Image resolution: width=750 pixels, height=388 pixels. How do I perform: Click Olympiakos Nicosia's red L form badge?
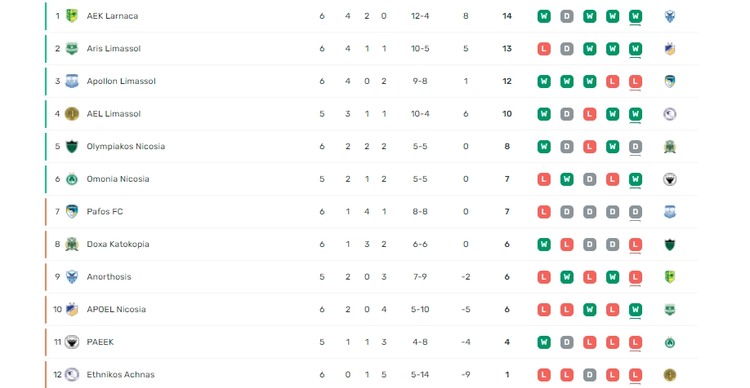point(590,146)
